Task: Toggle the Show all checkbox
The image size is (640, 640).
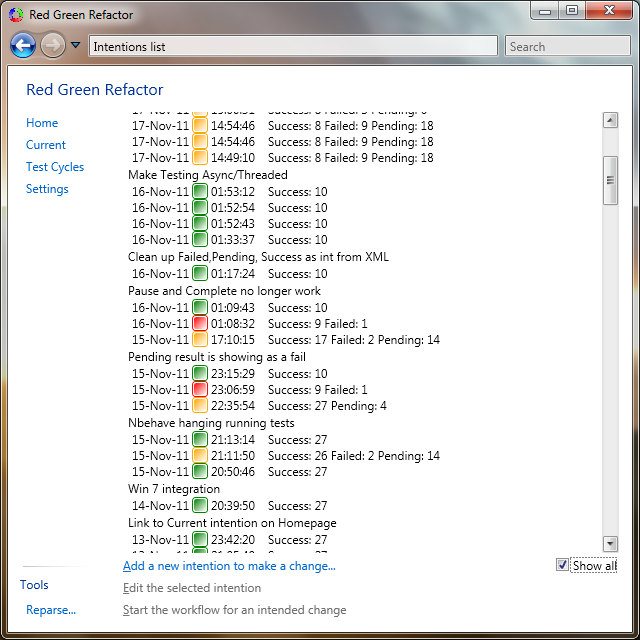Action: [x=562, y=566]
